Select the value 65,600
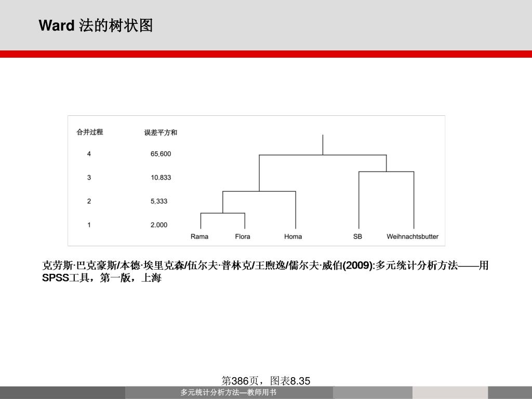Viewport: 532px width, 399px height. coord(161,154)
